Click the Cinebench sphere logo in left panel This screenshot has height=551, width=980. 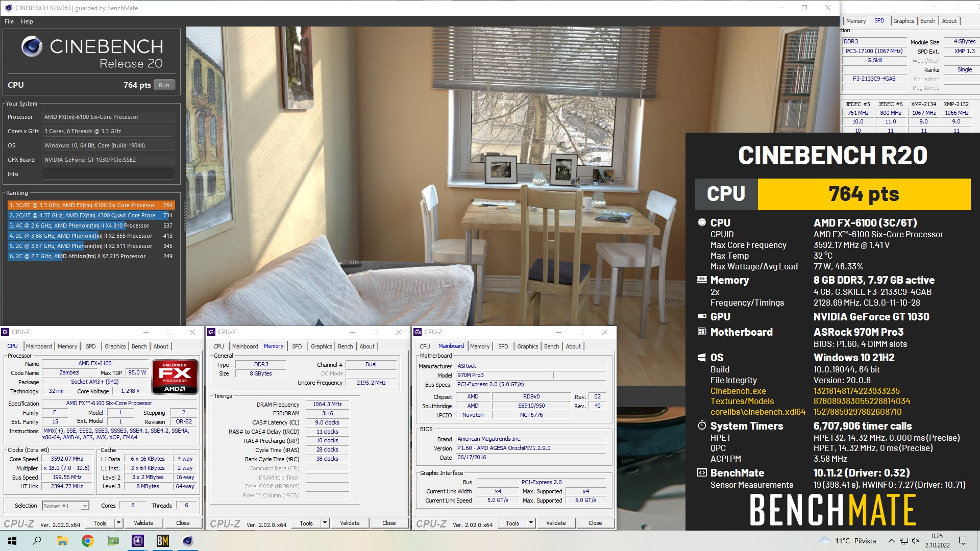coord(32,46)
